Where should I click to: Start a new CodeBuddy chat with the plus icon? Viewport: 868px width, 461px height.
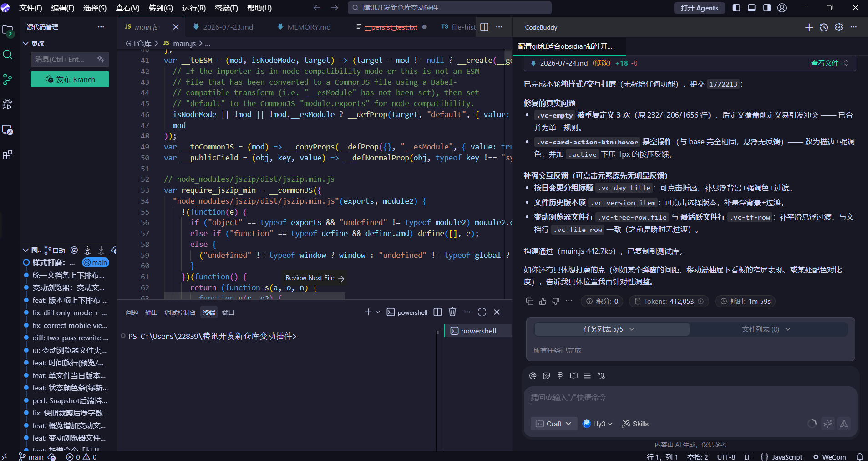(809, 27)
